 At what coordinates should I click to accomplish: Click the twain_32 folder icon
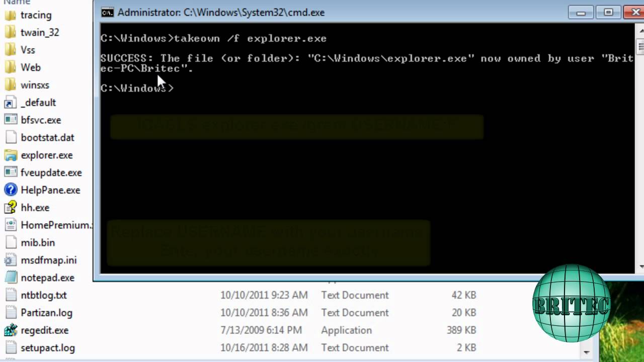pos(10,33)
